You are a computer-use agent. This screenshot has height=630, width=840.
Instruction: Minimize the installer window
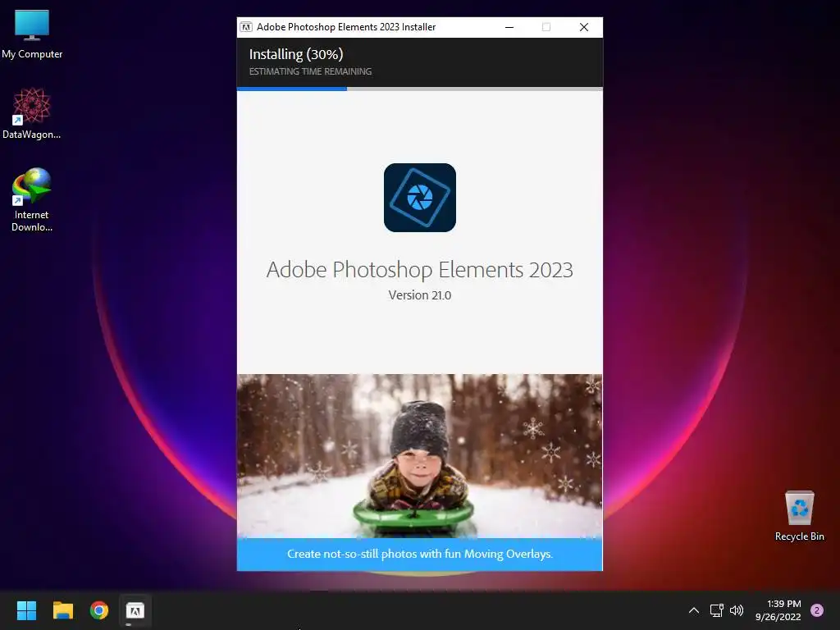509,27
